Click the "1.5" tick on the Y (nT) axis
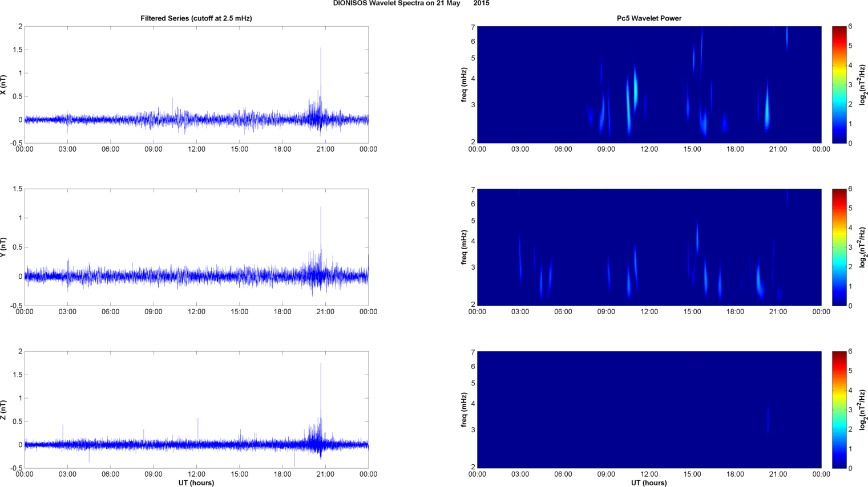This screenshot has width=868, height=487. (18, 189)
